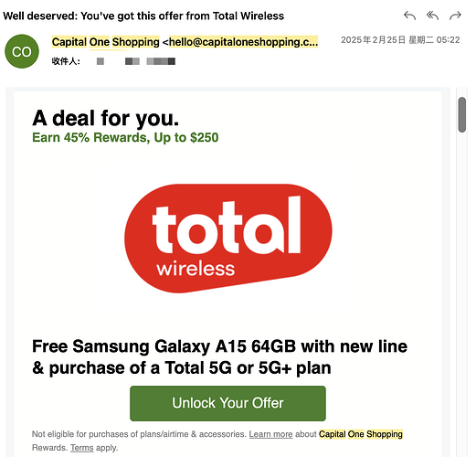Click the Free Samsung Galaxy A15 headline
Screen dimensions: 476x457
tap(219, 356)
